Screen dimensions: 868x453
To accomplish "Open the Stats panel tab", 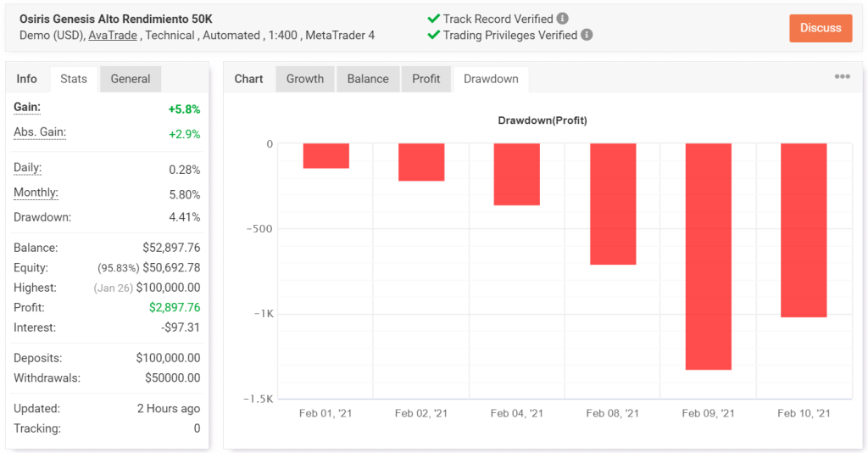I will (x=74, y=79).
